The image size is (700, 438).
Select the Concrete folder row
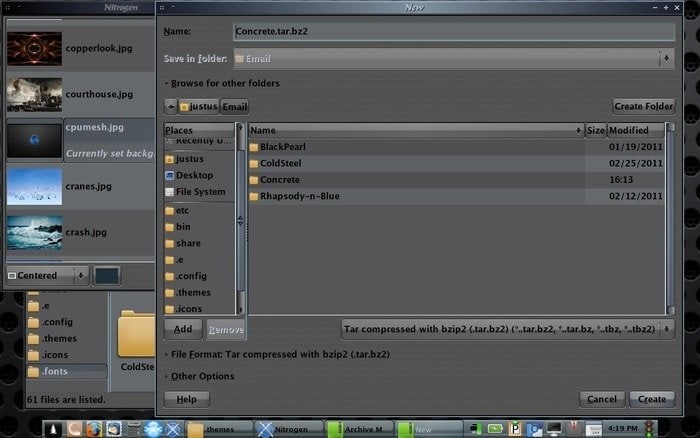tap(456, 180)
